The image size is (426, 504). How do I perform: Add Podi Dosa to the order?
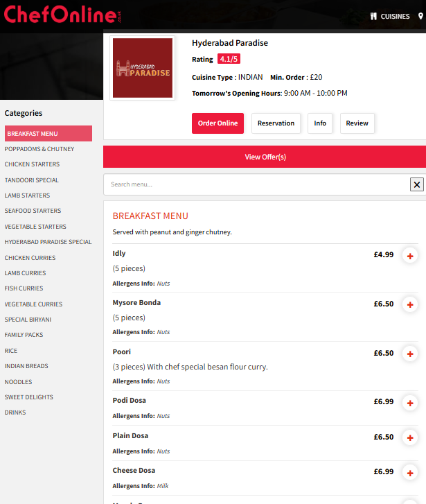tap(410, 403)
